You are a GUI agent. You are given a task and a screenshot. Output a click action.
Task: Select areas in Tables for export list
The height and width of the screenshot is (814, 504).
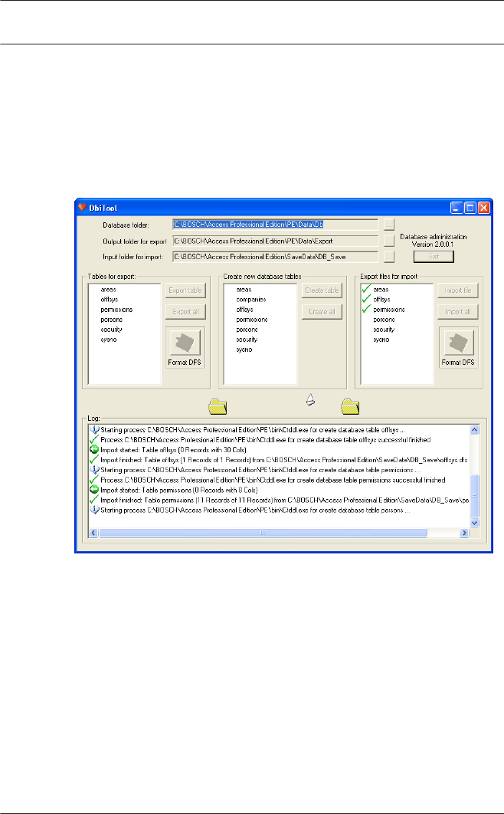[x=108, y=290]
